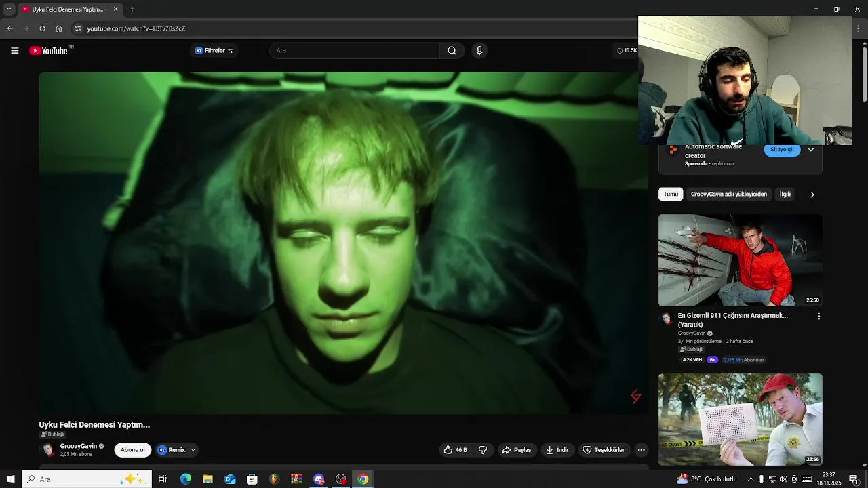Select the Uyku Felci Denemesi Yaptım tab
This screenshot has width=868, height=488.
[x=69, y=9]
